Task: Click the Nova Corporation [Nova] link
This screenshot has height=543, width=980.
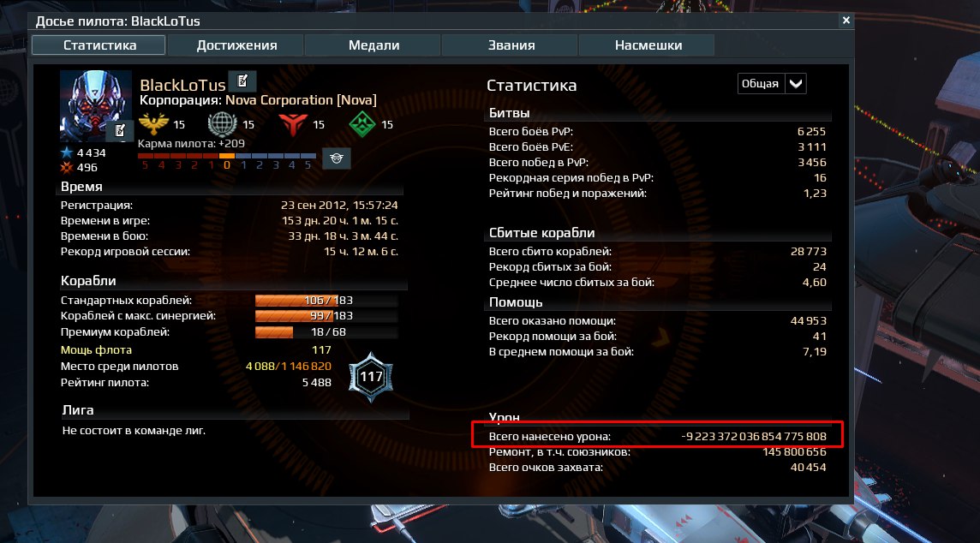Action: [301, 100]
